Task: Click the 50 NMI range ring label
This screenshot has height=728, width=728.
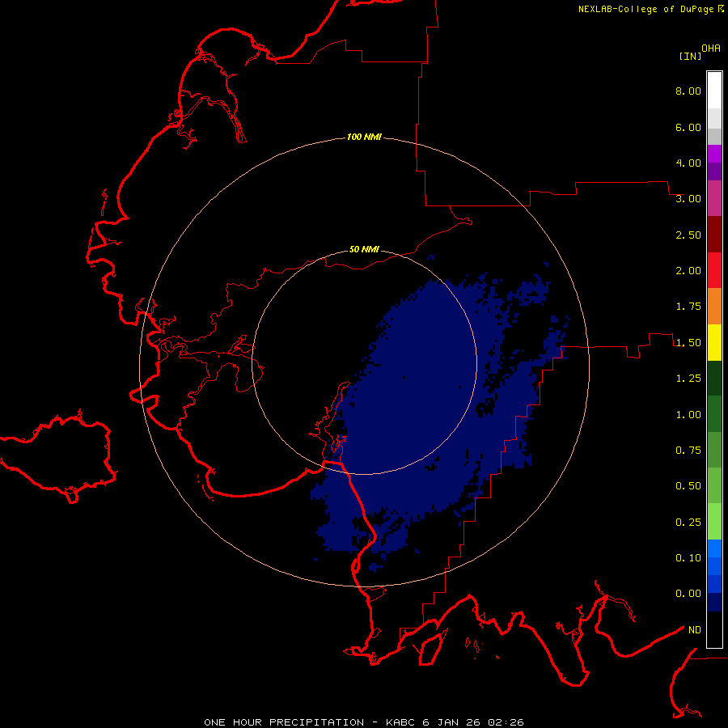Action: (364, 249)
